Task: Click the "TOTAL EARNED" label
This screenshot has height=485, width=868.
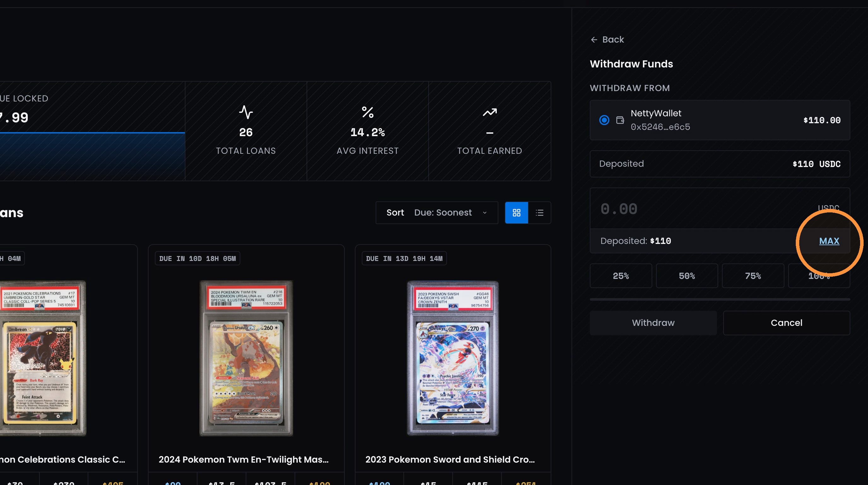Action: click(x=490, y=151)
